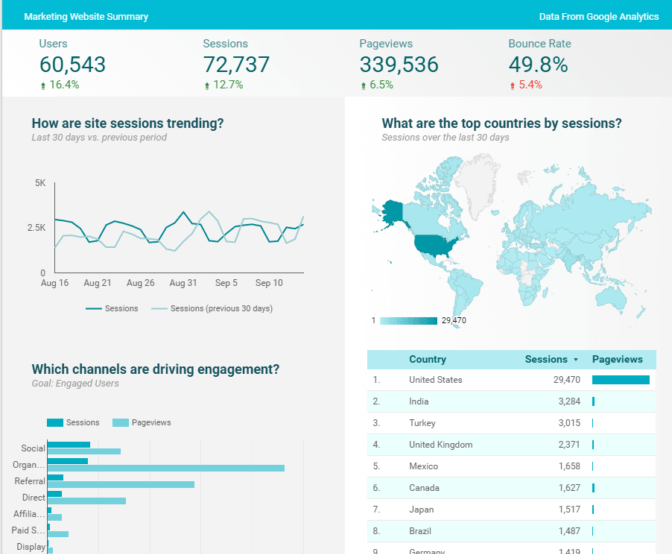Screen dimensions: 672x554
Task: Click the Marketing Website Summary title
Action: 86,17
